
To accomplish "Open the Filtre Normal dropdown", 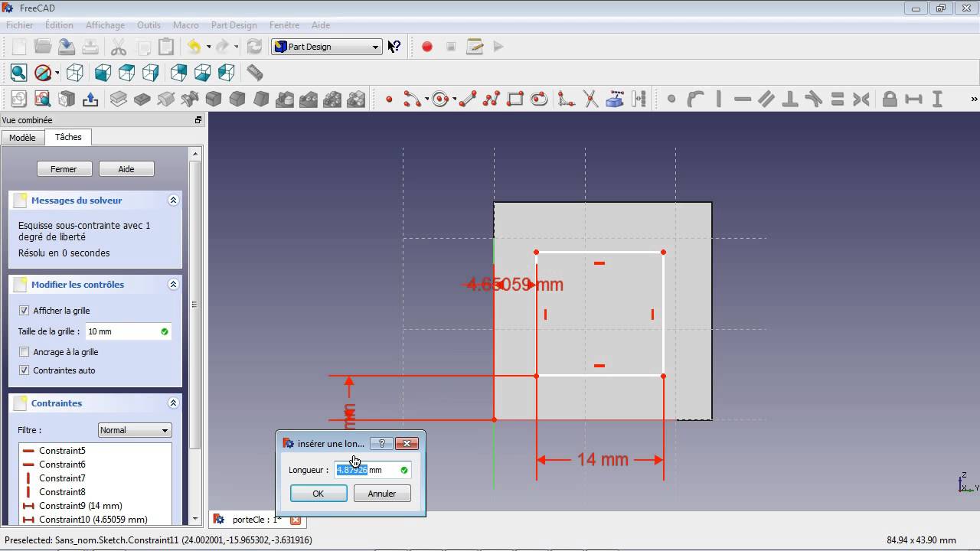I will click(x=135, y=430).
